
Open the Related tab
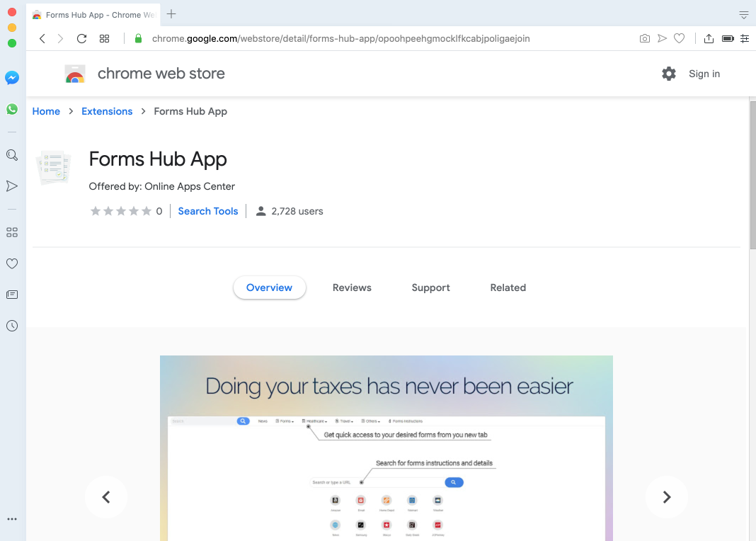tap(508, 287)
